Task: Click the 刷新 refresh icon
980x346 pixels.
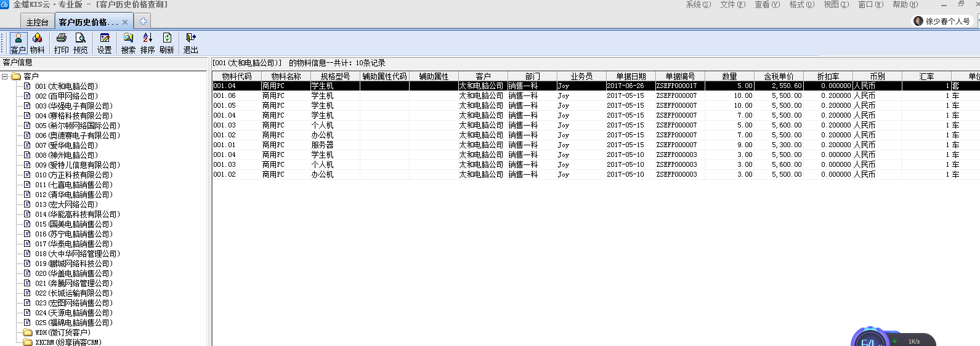Action: coord(167,43)
